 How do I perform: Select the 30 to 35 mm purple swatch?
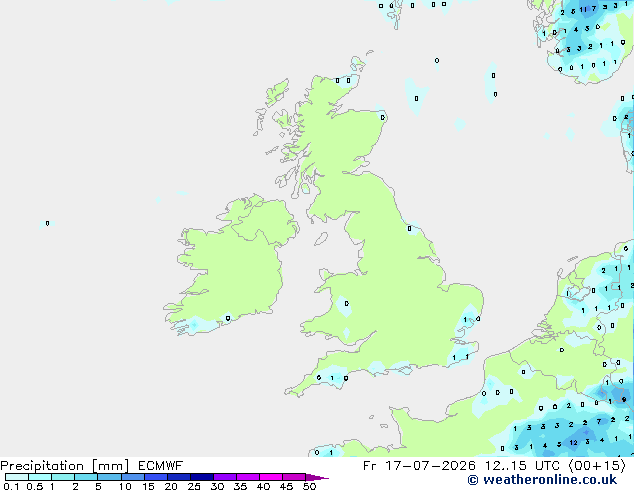point(224,477)
